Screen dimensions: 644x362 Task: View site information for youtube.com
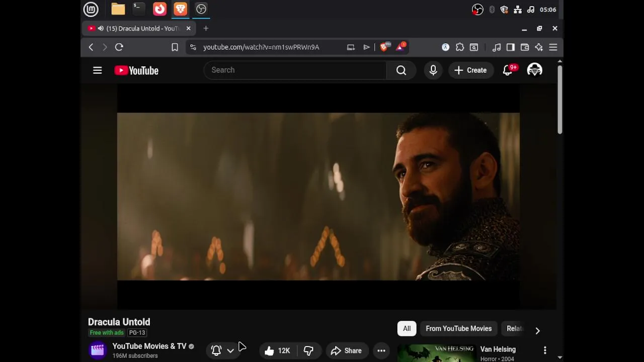tap(193, 47)
